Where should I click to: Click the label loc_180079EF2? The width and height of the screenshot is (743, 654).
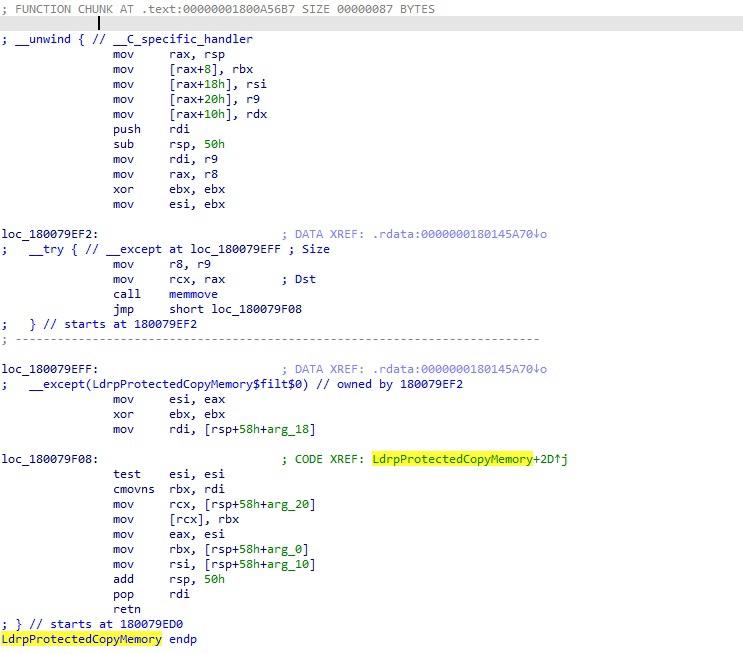pos(50,234)
